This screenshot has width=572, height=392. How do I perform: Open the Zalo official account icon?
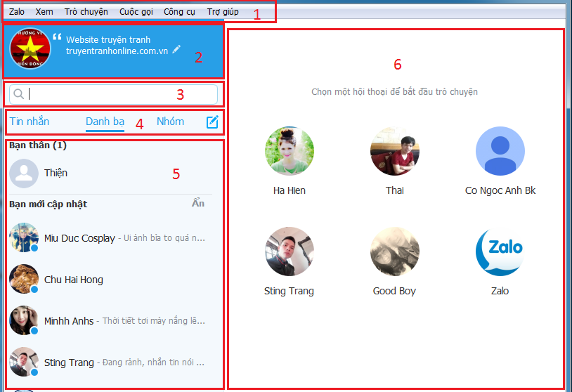[x=500, y=251]
